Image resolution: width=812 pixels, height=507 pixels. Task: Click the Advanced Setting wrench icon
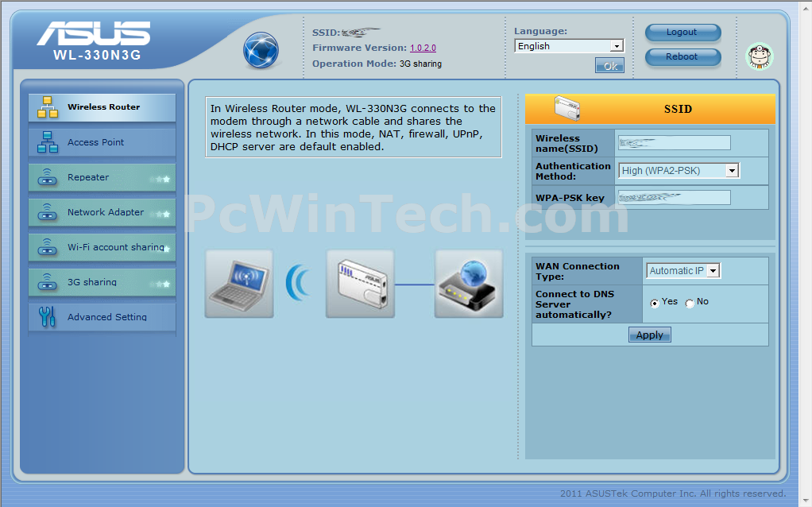[x=47, y=317]
